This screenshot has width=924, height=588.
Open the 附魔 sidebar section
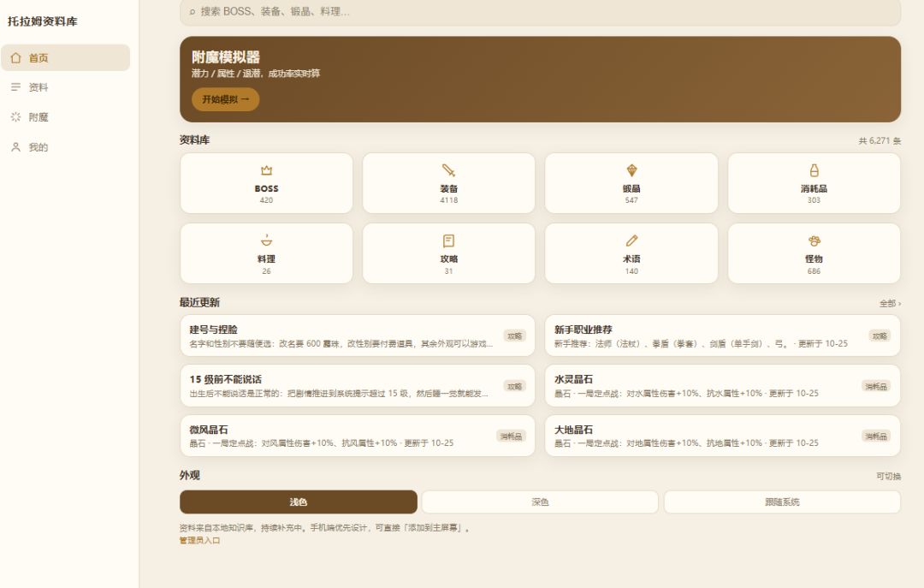(x=65, y=116)
